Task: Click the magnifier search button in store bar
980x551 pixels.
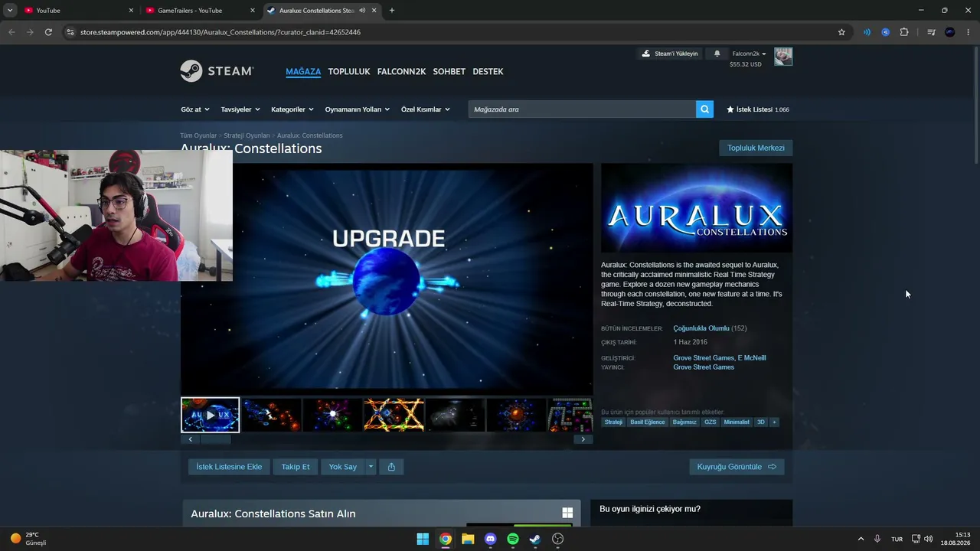Action: click(704, 109)
